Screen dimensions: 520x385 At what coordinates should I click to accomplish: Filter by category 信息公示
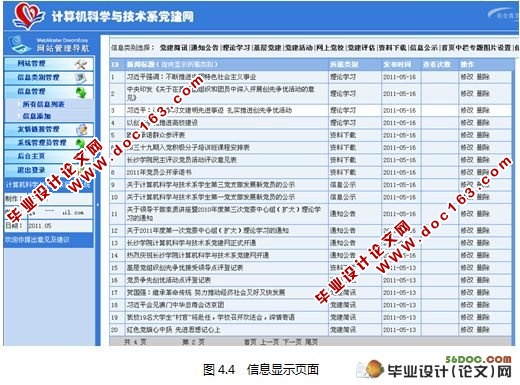coord(424,48)
